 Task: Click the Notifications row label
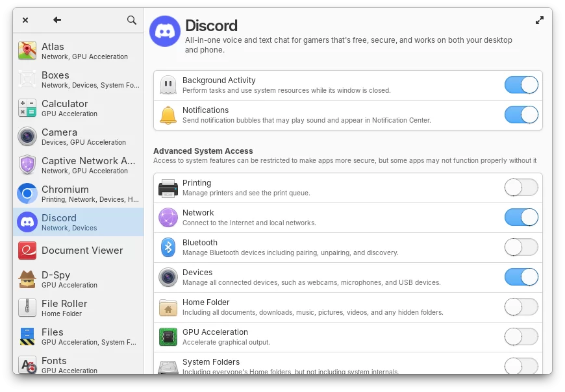pyautogui.click(x=205, y=110)
